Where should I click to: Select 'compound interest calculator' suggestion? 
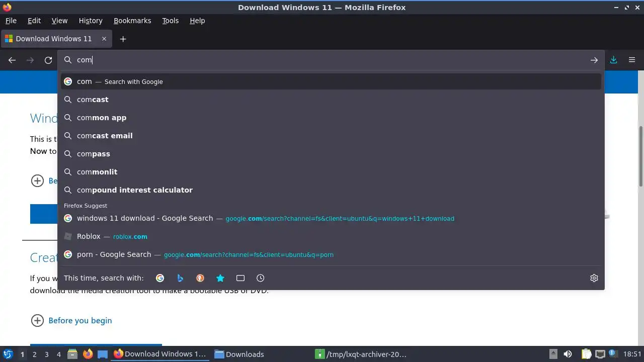pos(331,190)
